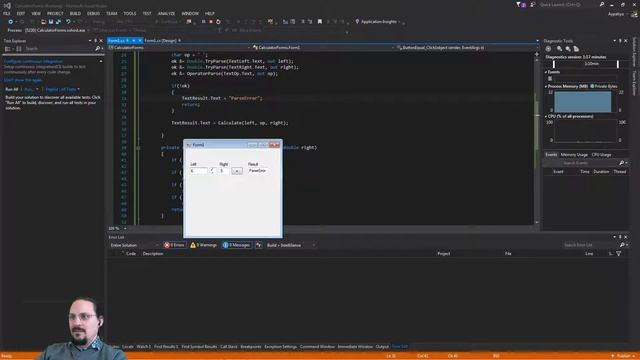This screenshot has height=360, width=640.
Task: Click the equals button in Form1
Action: pos(237,171)
